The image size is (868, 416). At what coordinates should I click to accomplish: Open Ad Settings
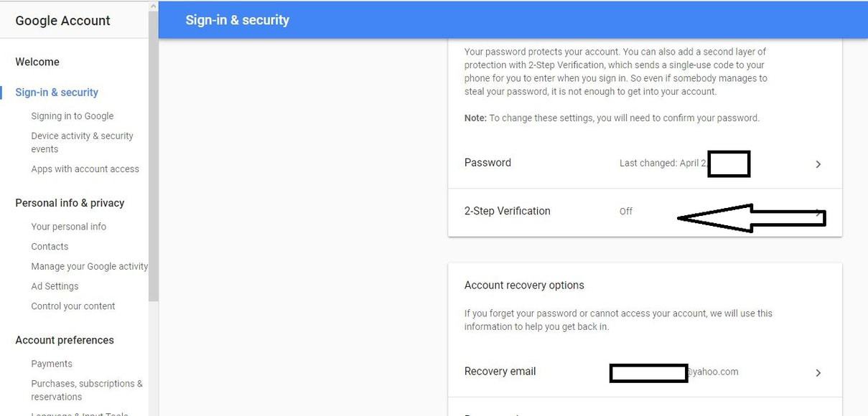pyautogui.click(x=54, y=285)
